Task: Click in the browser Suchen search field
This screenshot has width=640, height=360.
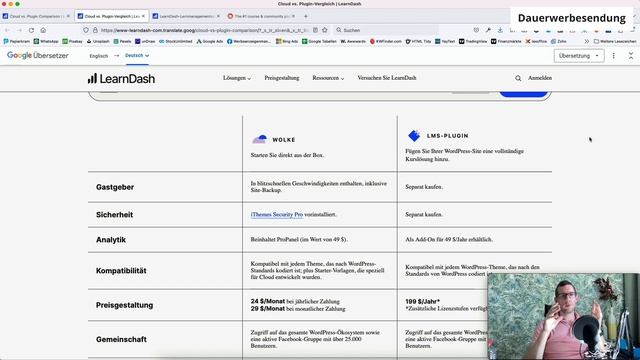Action: pos(386,30)
